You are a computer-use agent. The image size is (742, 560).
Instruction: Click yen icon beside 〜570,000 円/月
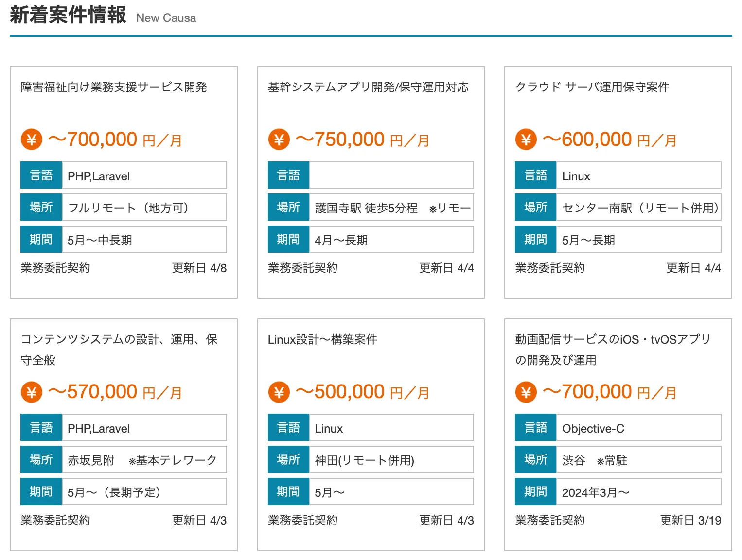(32, 392)
